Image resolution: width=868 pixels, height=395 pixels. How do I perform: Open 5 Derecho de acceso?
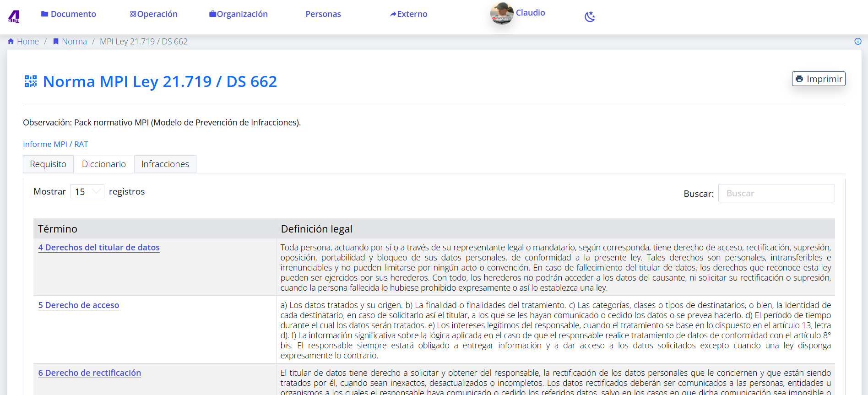[79, 305]
